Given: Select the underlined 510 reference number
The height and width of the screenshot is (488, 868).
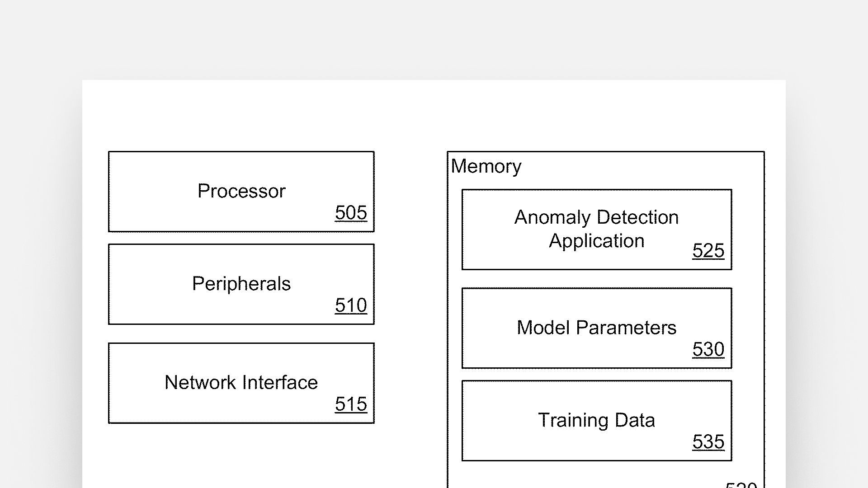Looking at the screenshot, I should tap(351, 305).
